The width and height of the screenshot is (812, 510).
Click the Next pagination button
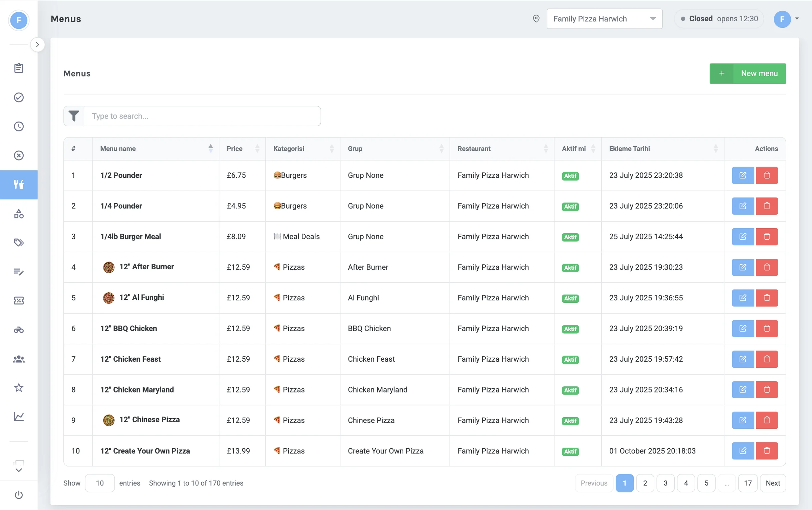point(773,483)
